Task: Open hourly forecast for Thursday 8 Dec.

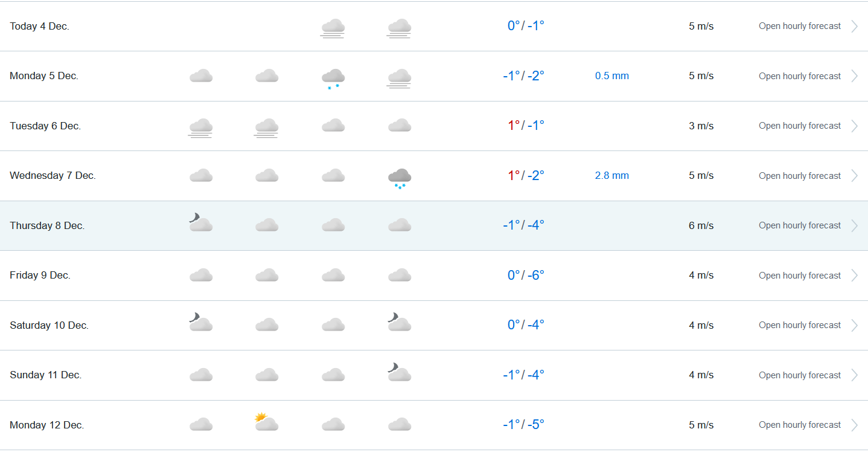Action: (799, 225)
